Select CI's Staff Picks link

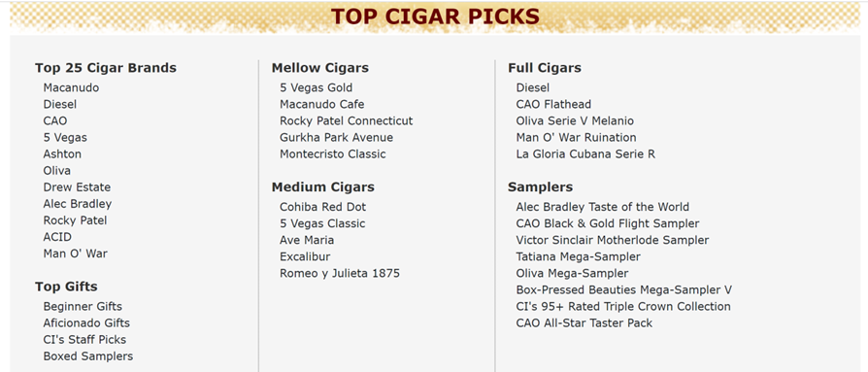pos(84,339)
